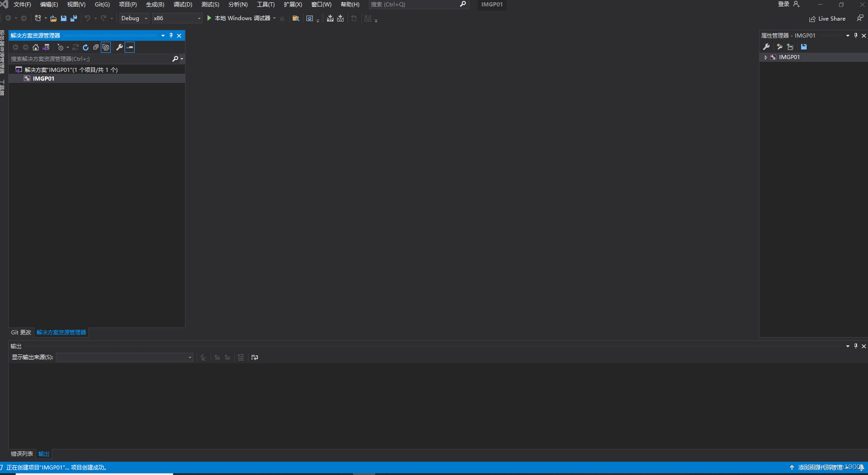Click the Navigate Backward arrow in the main toolbar

coord(8,18)
